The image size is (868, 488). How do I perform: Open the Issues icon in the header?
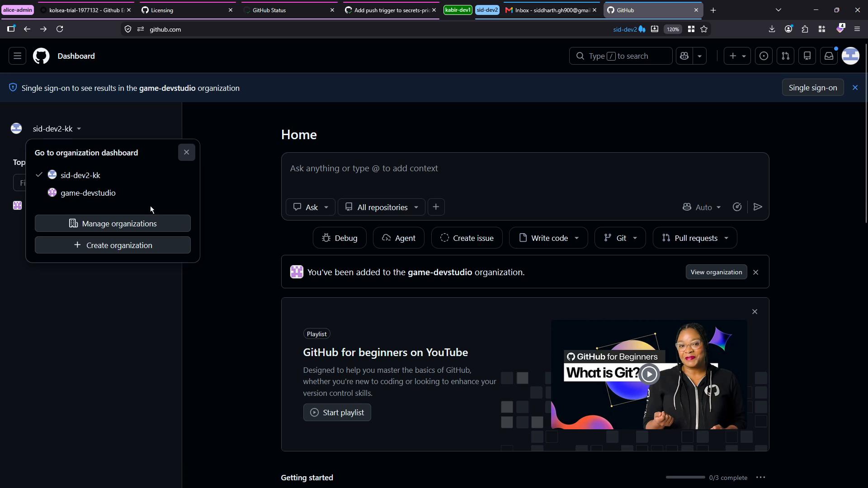click(x=764, y=56)
